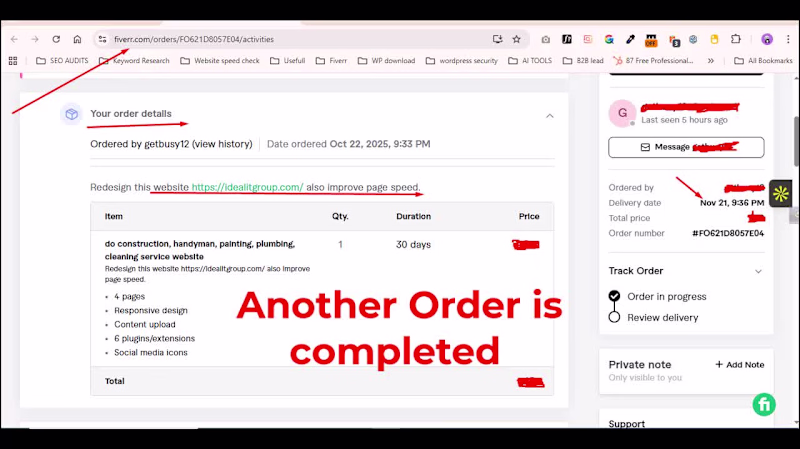The image size is (800, 449).
Task: Open the Website speed check bookmark folder
Action: 220,61
